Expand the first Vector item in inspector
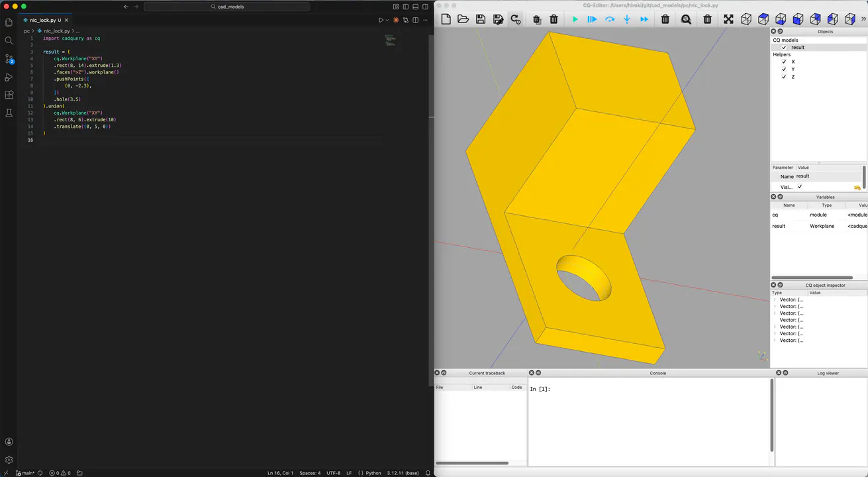Image resolution: width=868 pixels, height=477 pixels. (775, 299)
